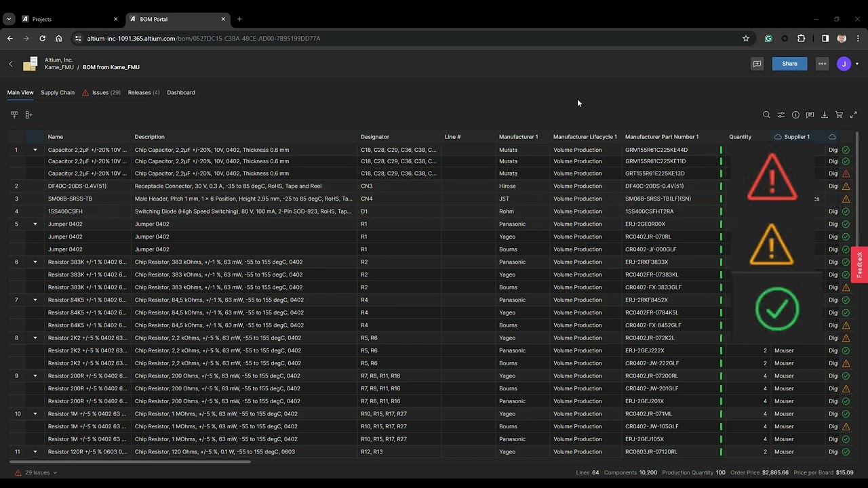Open the three-dot more options menu

click(822, 64)
